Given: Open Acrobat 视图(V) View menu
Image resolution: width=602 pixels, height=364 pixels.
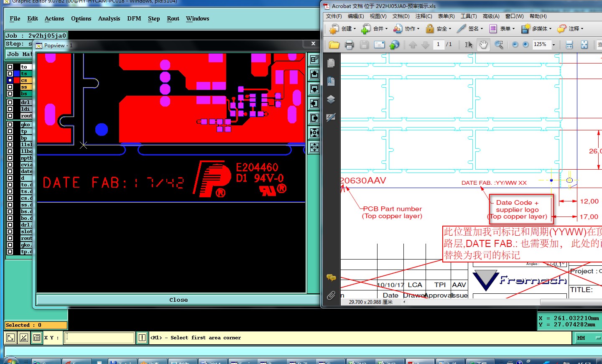Looking at the screenshot, I should click(x=378, y=16).
